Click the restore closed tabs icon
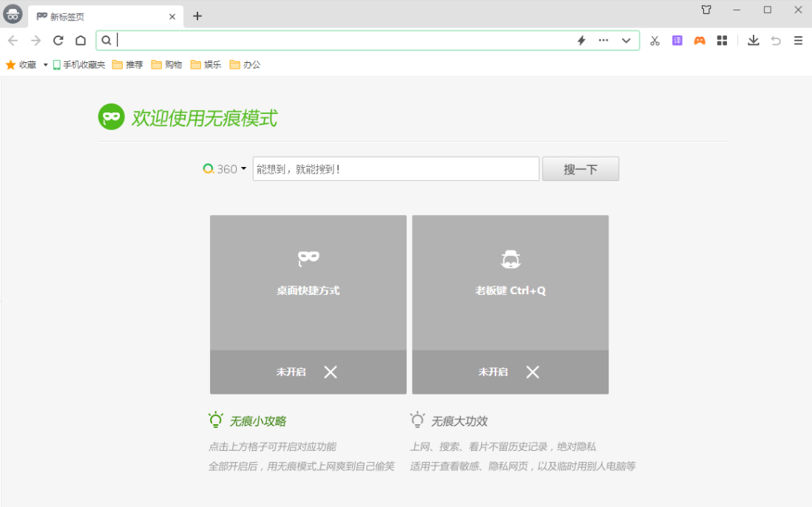This screenshot has height=507, width=812. click(x=776, y=41)
